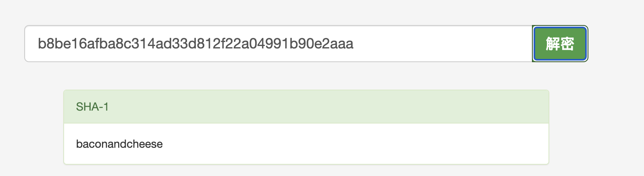Click the text SHA-1 in result header
The height and width of the screenshot is (176, 644).
[92, 107]
